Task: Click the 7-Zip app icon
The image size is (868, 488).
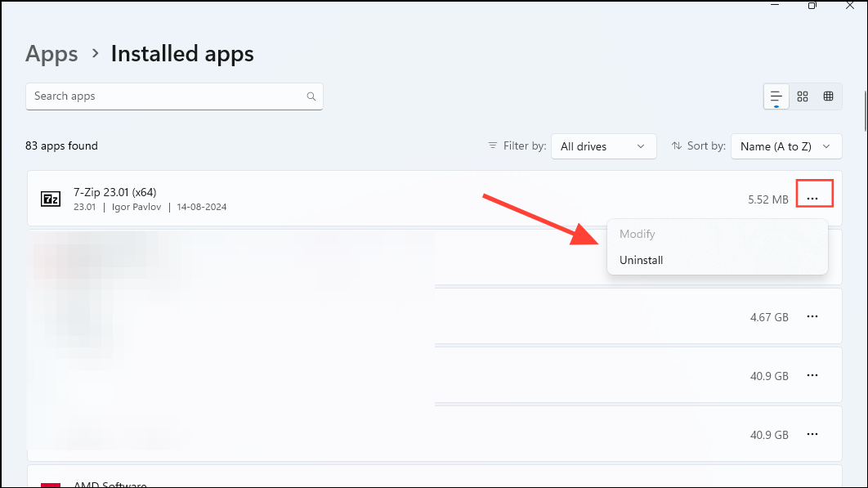Action: pos(51,199)
